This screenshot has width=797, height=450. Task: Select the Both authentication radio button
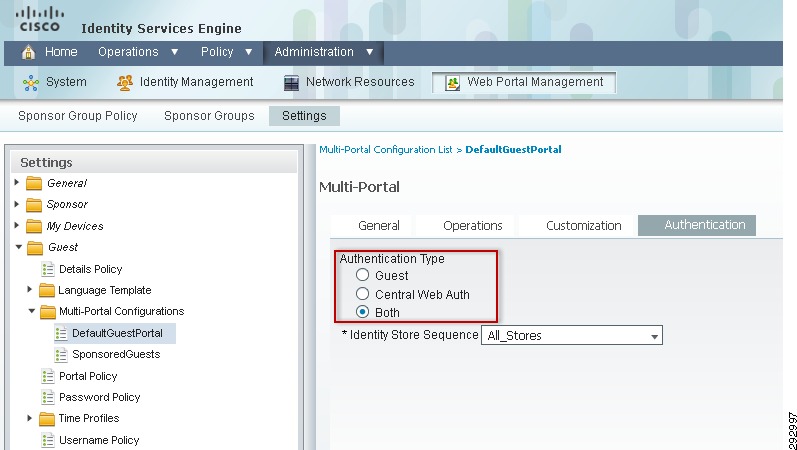[362, 312]
